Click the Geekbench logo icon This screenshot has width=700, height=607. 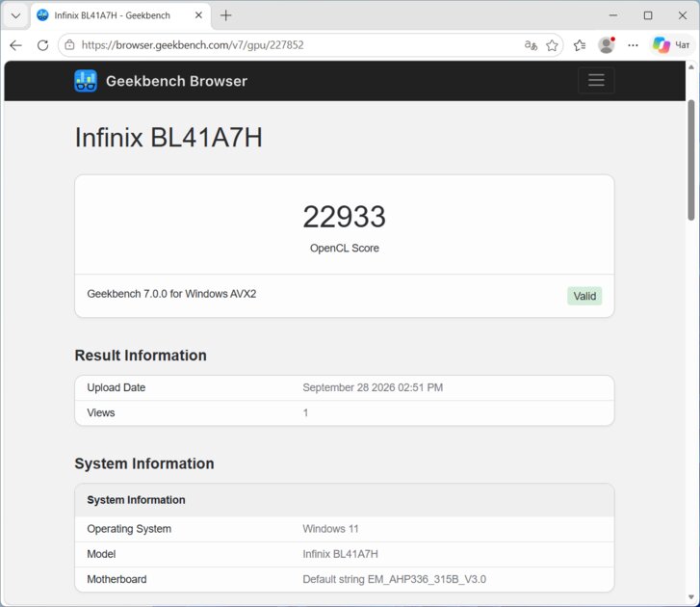tap(86, 81)
